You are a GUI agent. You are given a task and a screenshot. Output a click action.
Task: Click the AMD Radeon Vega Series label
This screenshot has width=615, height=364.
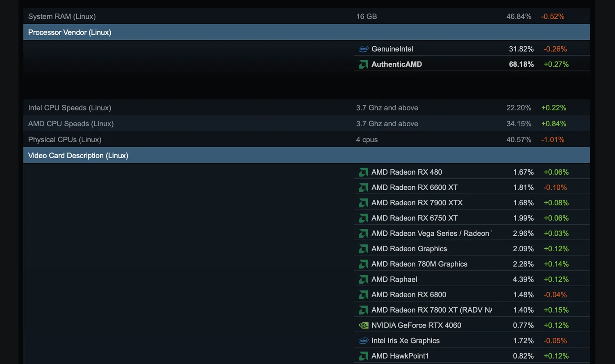(x=432, y=234)
